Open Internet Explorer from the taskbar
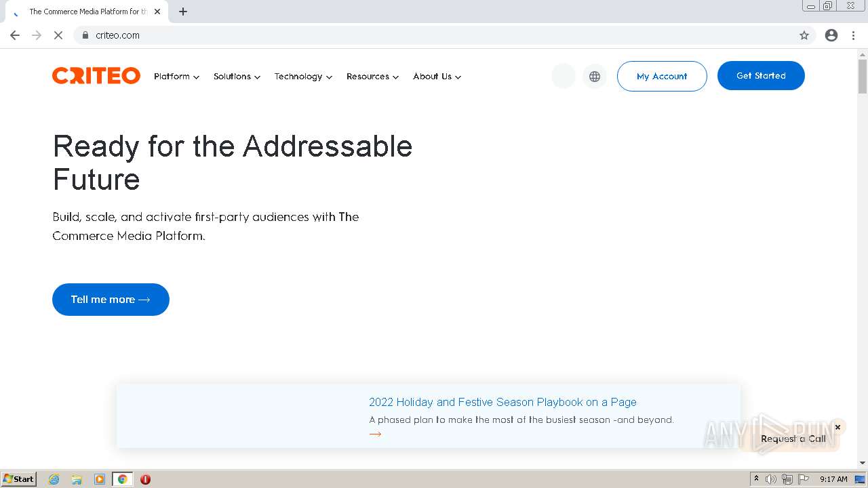868x488 pixels. tap(54, 479)
